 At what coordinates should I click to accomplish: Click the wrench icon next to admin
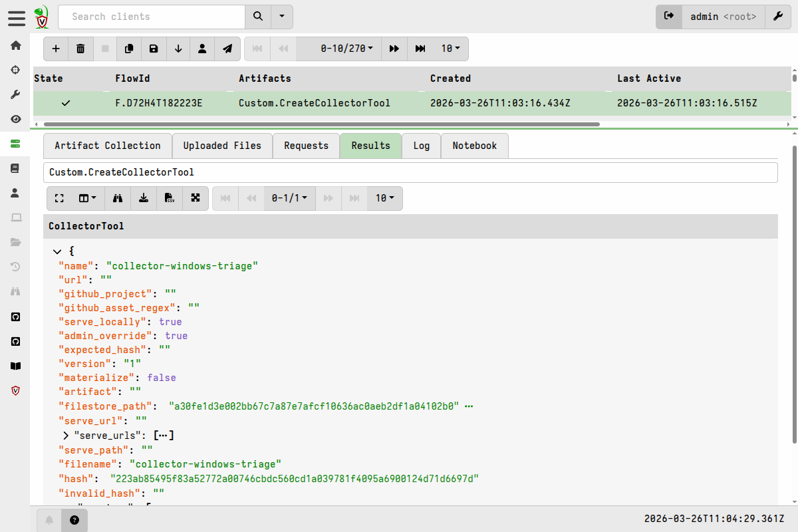[x=778, y=17]
